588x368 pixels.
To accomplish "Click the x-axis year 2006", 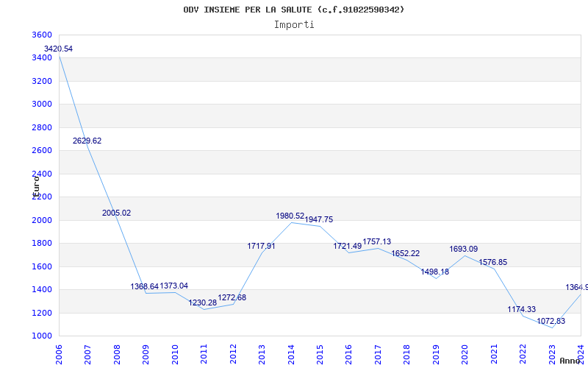I will click(x=59, y=355).
